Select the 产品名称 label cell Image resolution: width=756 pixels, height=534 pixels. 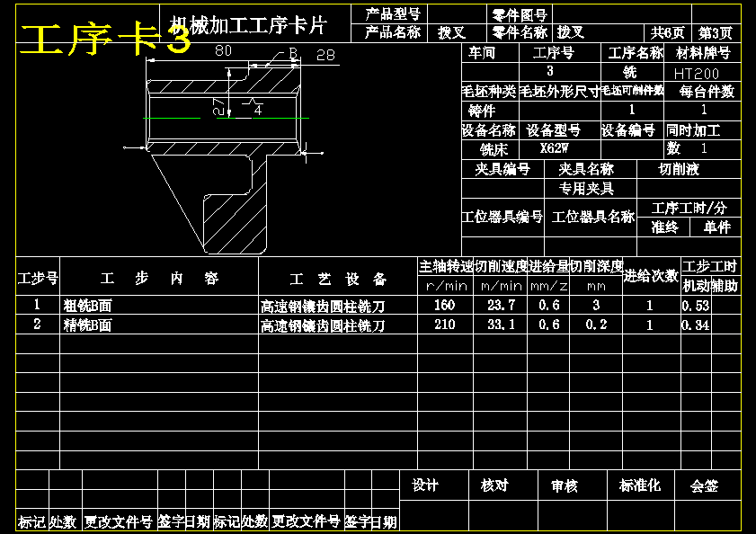click(x=393, y=32)
